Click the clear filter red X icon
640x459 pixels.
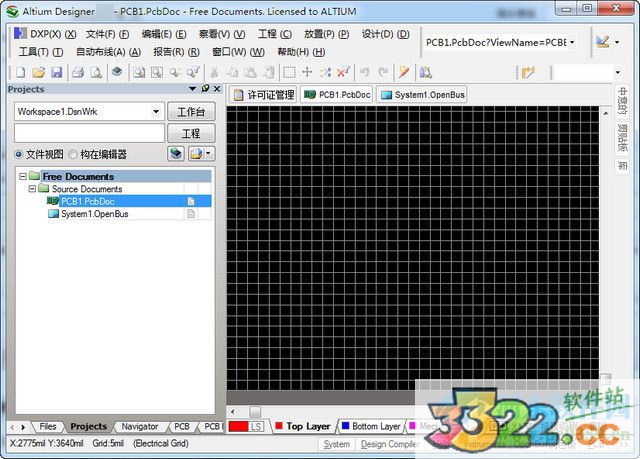click(343, 73)
